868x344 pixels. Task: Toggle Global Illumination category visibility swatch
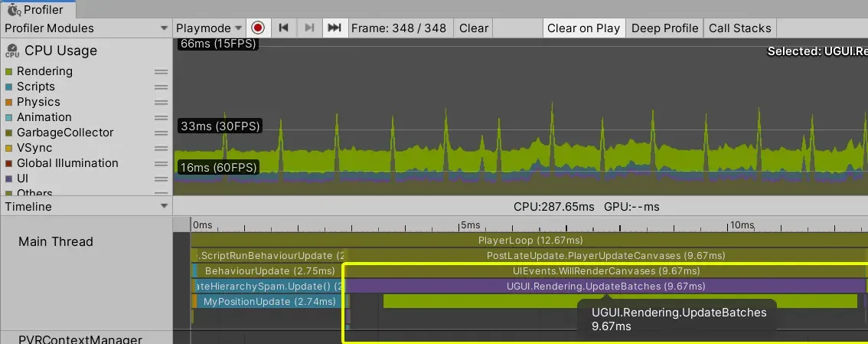coord(8,163)
